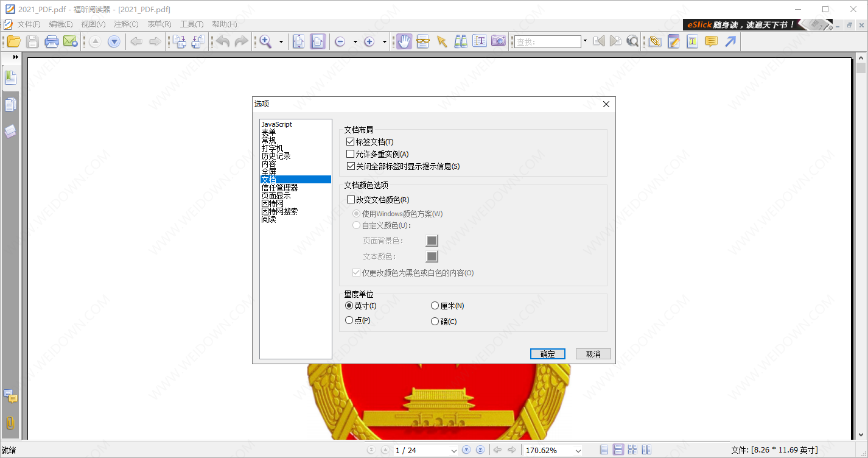Close the 选项 dialog with X

click(606, 104)
